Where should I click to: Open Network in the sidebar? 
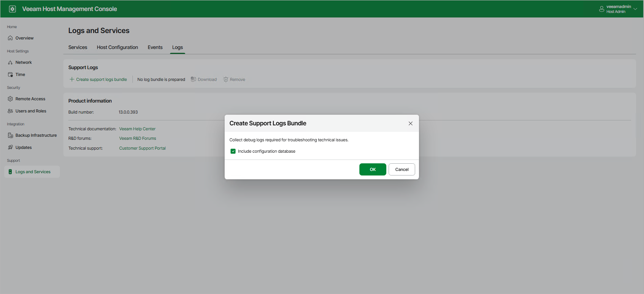24,62
